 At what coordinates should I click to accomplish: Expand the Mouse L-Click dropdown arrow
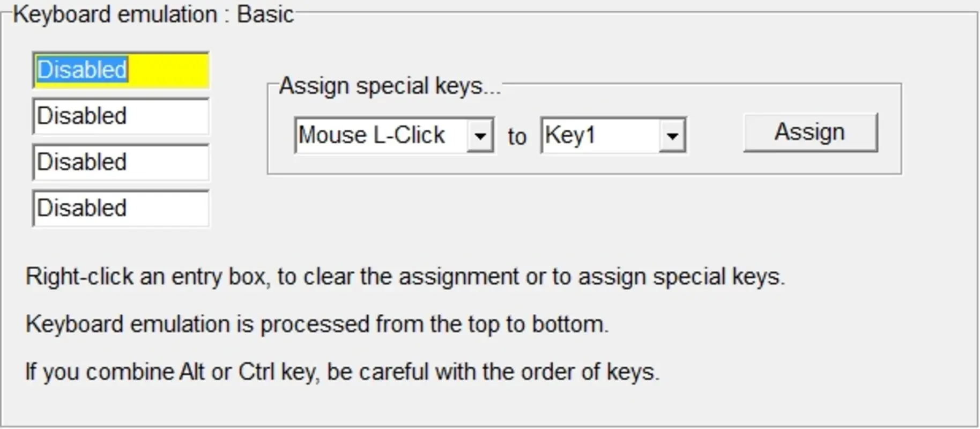tap(480, 136)
